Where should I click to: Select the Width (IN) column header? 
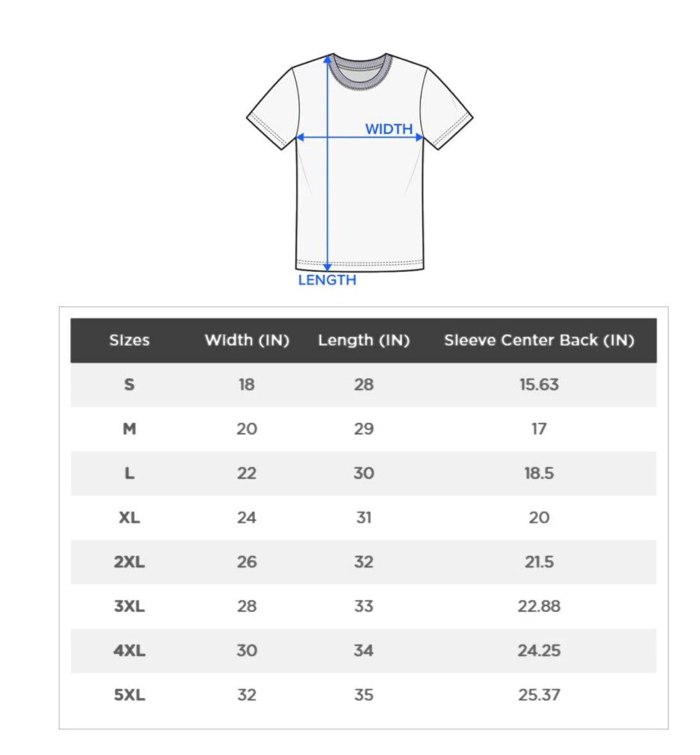247,340
